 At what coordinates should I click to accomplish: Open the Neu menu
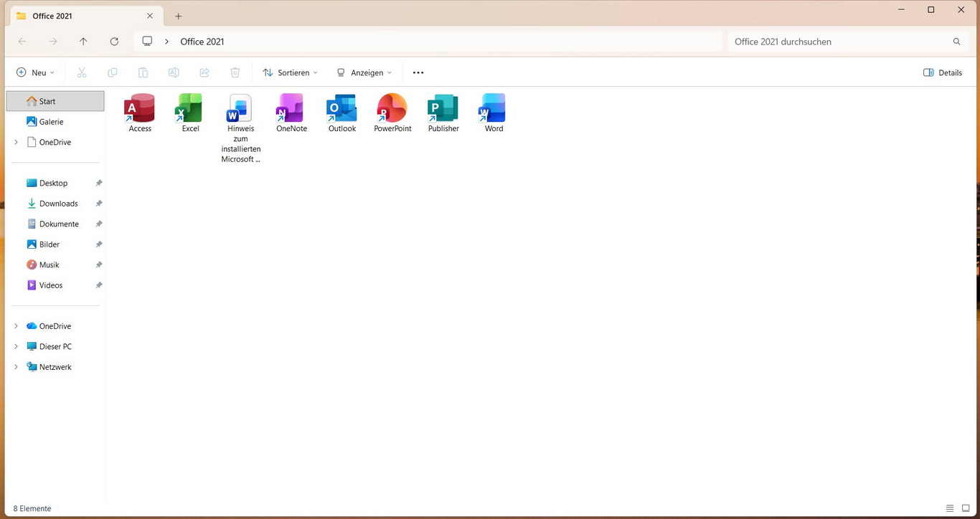35,72
